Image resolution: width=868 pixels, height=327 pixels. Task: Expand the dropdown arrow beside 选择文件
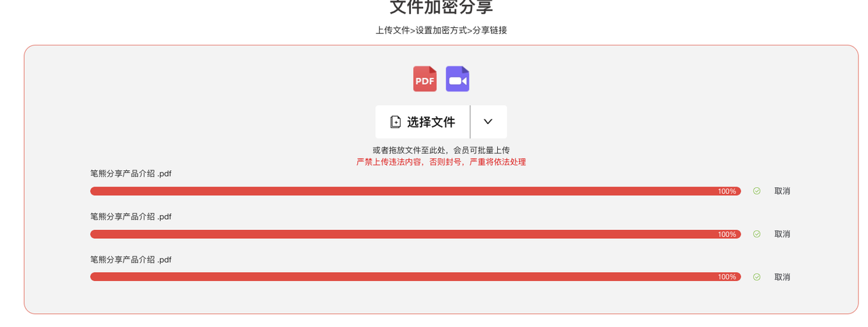[488, 122]
